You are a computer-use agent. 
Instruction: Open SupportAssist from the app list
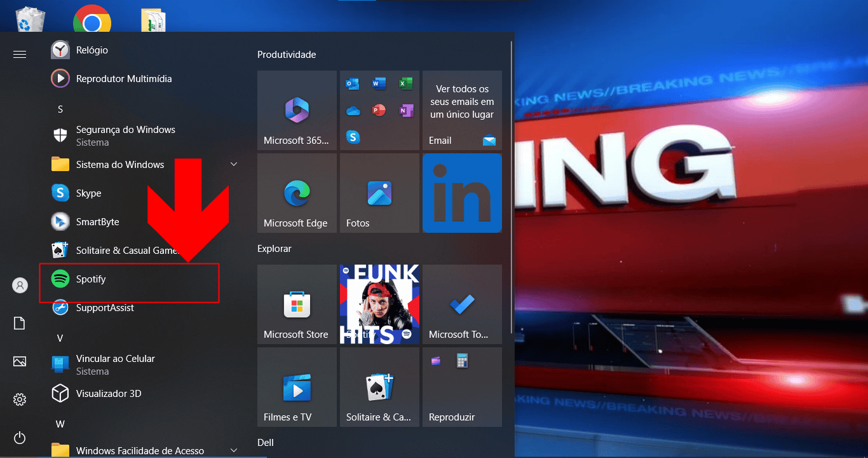(144, 308)
